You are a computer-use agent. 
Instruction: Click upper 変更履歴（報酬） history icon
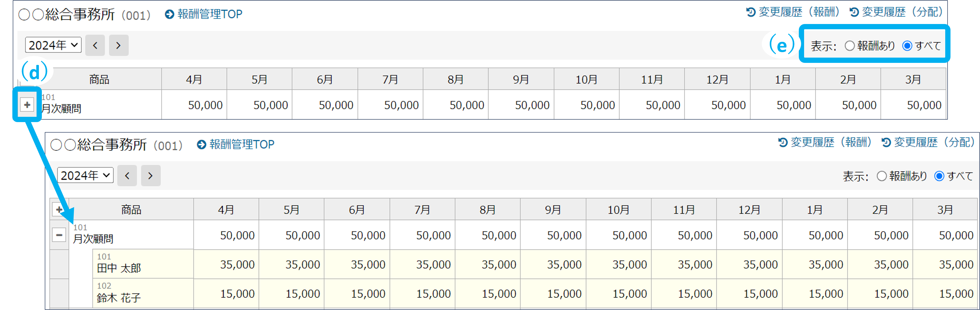tap(751, 12)
